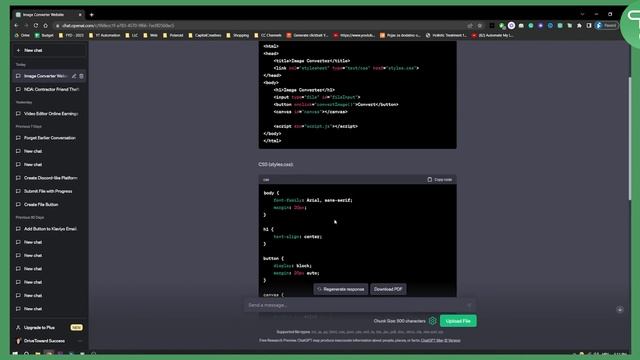This screenshot has height=360, width=640.
Task: Click the Download PDF button
Action: pos(388,289)
